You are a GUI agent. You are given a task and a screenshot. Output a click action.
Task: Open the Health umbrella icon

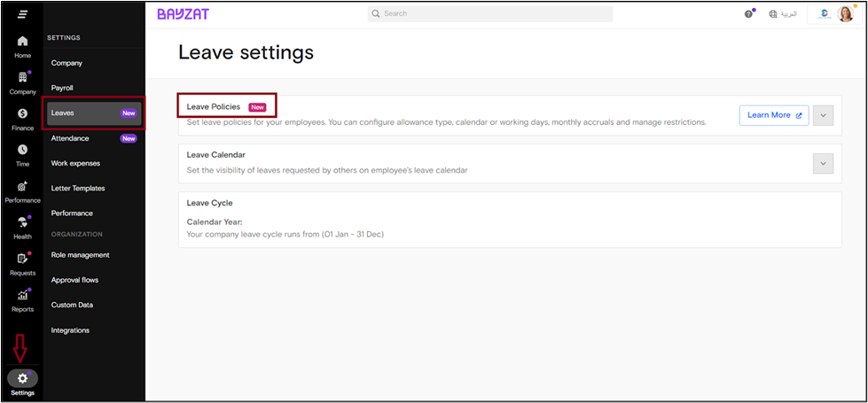coord(22,223)
